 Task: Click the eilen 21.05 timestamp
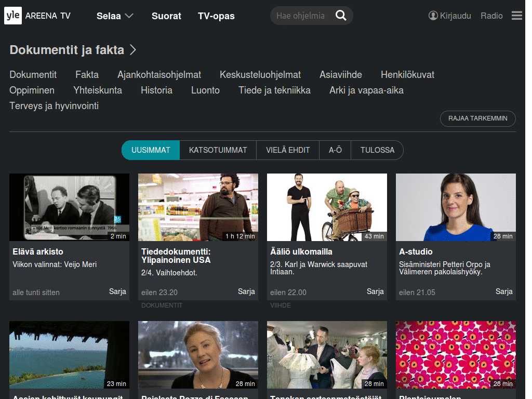(417, 292)
